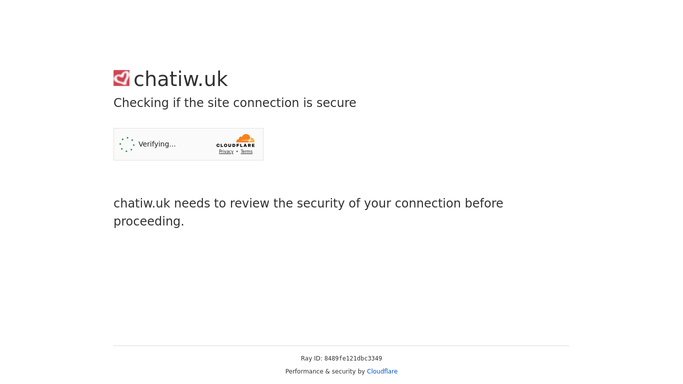
Task: Click the chatiw red heart logo
Action: point(122,78)
